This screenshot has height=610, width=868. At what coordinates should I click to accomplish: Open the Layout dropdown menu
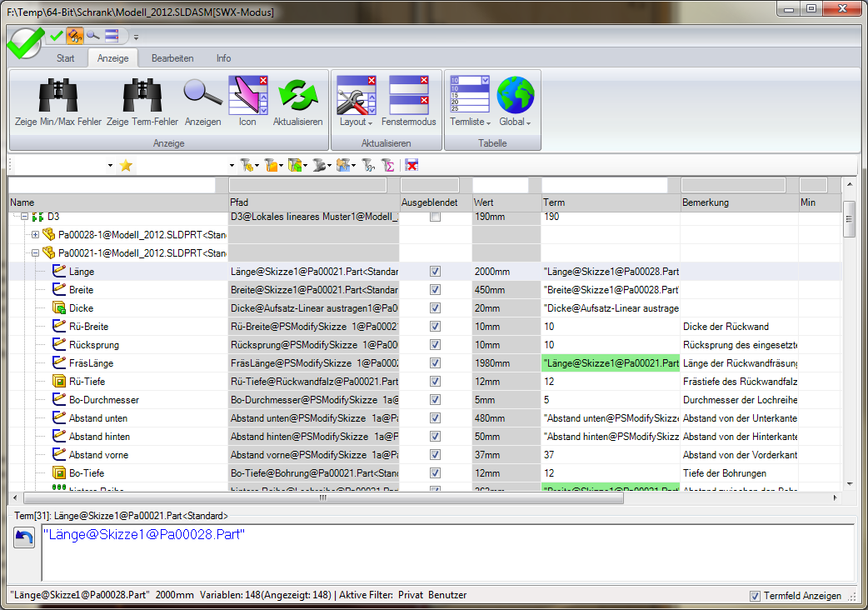(357, 122)
